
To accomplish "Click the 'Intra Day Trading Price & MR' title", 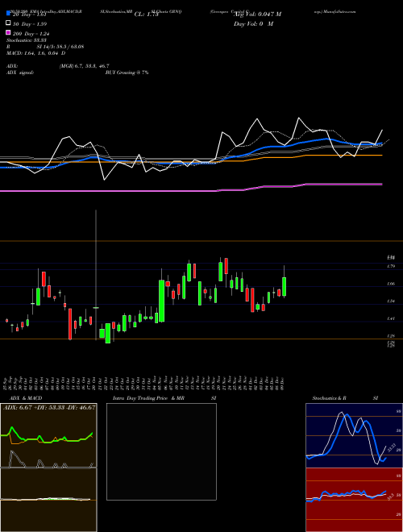I will [x=148, y=398].
